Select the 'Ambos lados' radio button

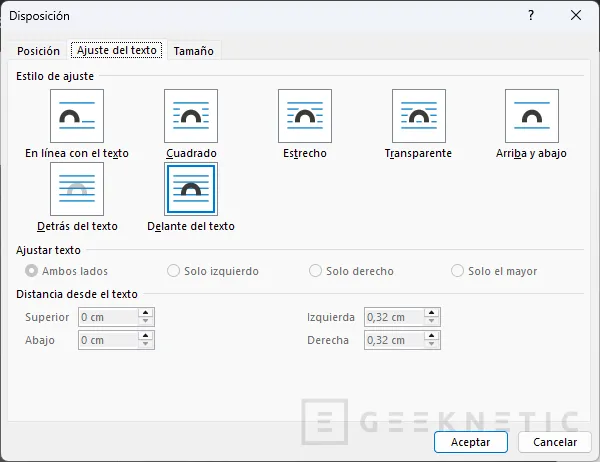pos(31,271)
